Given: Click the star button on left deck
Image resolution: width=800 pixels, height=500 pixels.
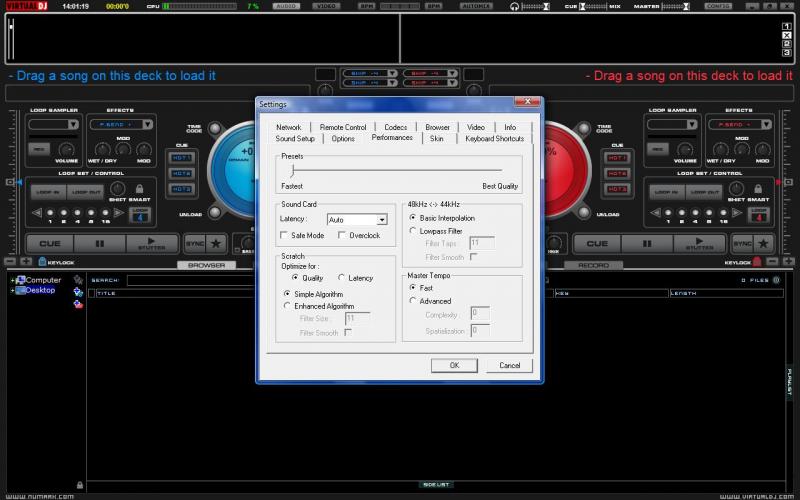Looking at the screenshot, I should pyautogui.click(x=216, y=244).
